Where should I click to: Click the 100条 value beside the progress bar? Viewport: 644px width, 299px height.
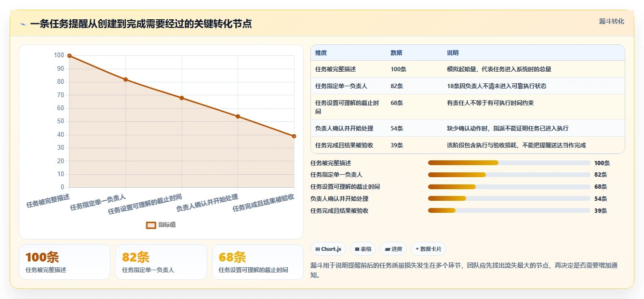coord(602,163)
